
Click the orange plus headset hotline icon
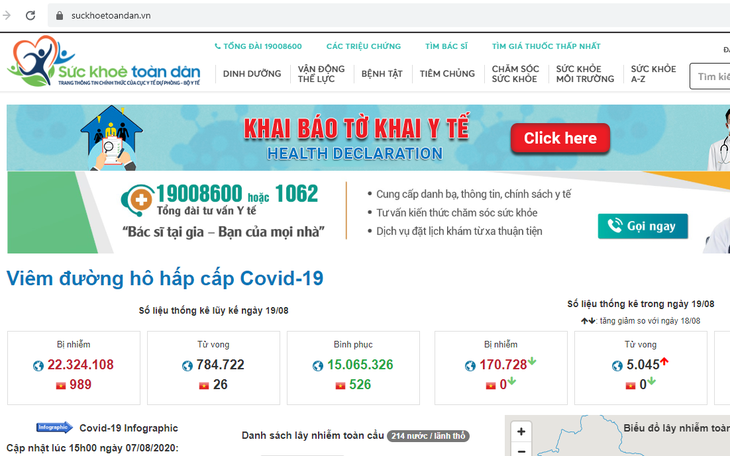139,200
